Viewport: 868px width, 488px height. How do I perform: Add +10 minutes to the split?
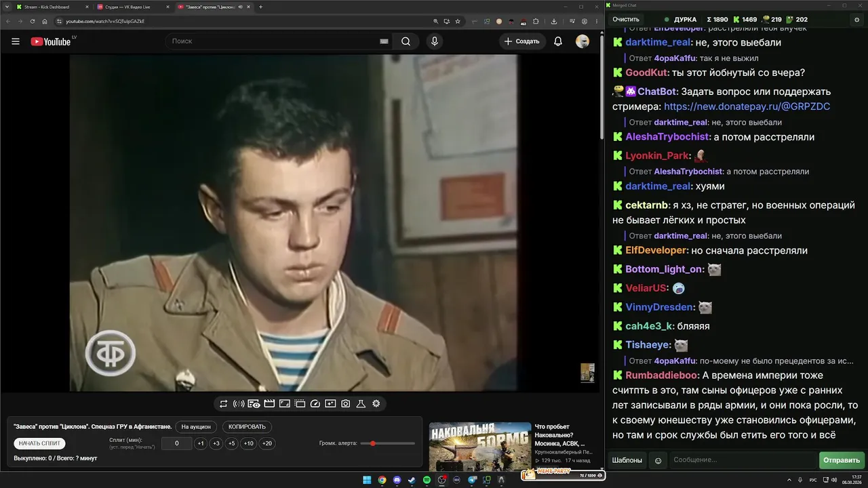[249, 443]
